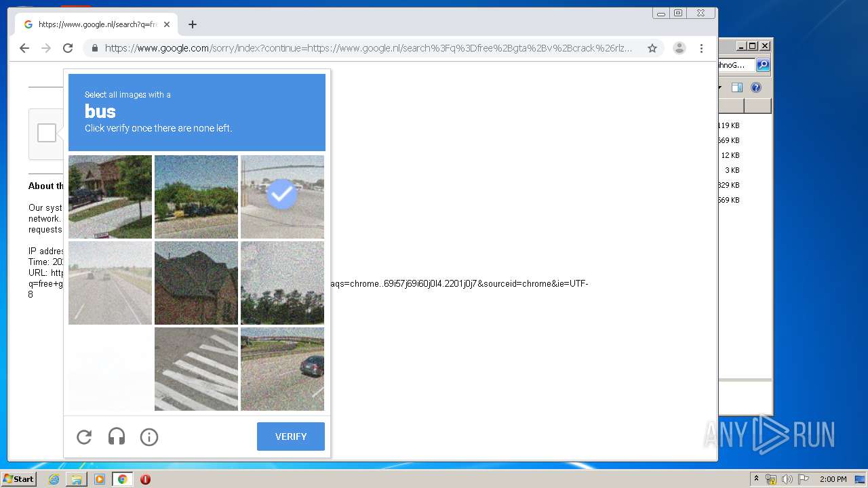
Task: Select the tile with a house and driveway
Action: click(x=110, y=197)
